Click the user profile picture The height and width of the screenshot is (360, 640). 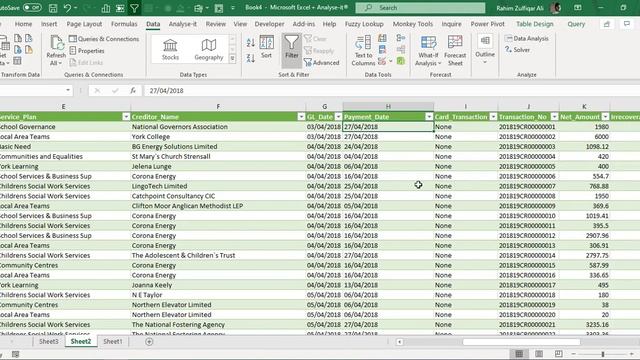point(555,8)
